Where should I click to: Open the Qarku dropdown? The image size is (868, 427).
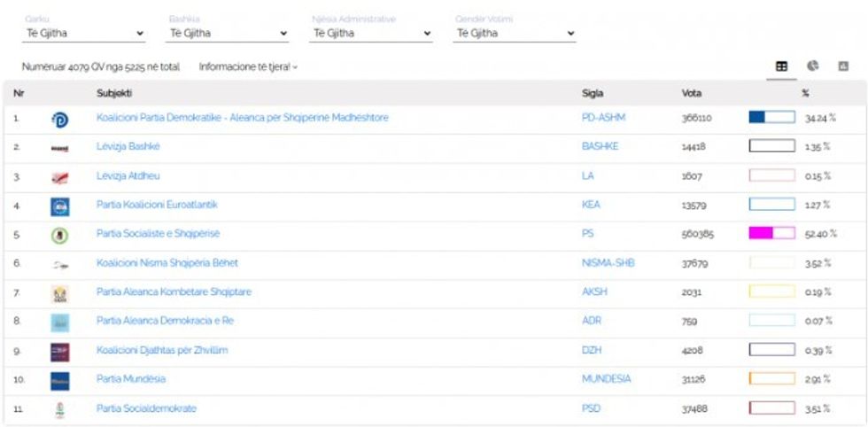[83, 34]
